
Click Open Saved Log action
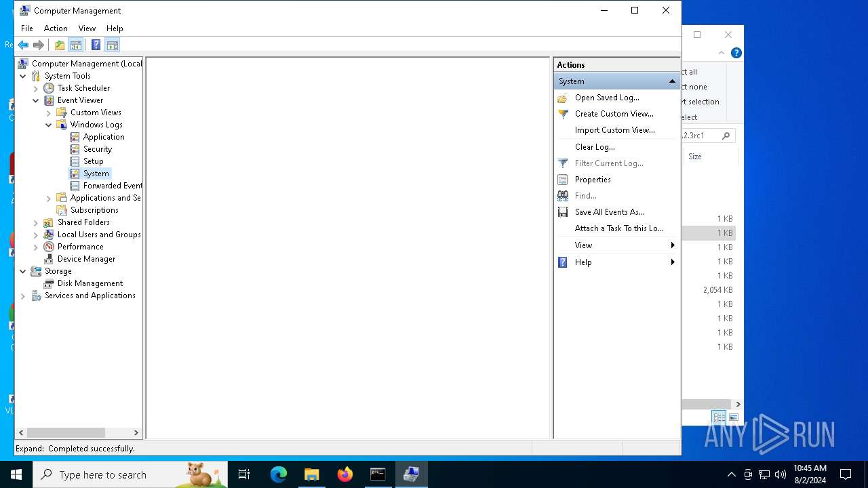click(x=607, y=98)
